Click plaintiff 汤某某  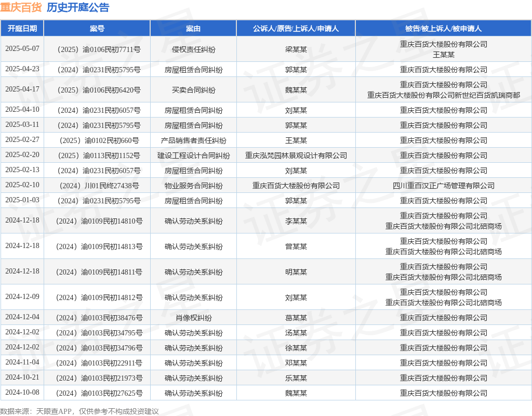(296, 333)
